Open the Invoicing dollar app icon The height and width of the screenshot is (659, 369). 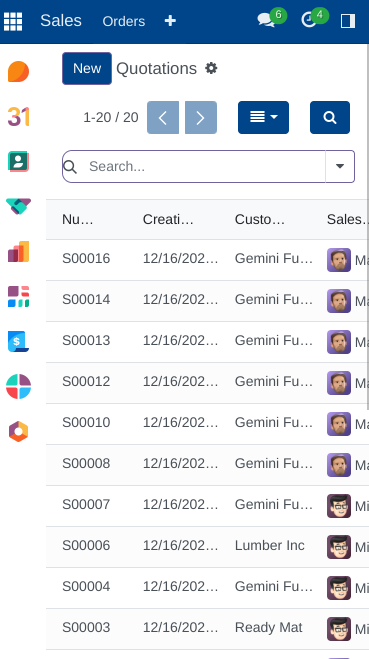tap(18, 341)
